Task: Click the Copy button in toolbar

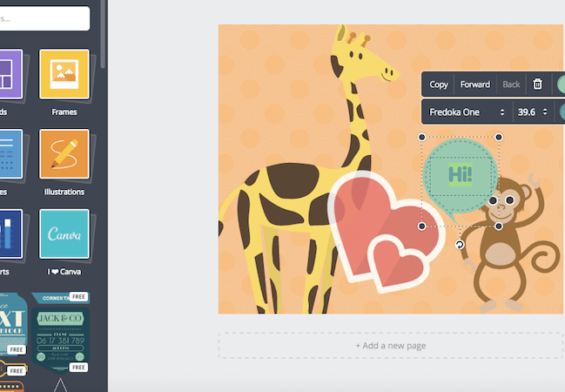Action: [439, 84]
